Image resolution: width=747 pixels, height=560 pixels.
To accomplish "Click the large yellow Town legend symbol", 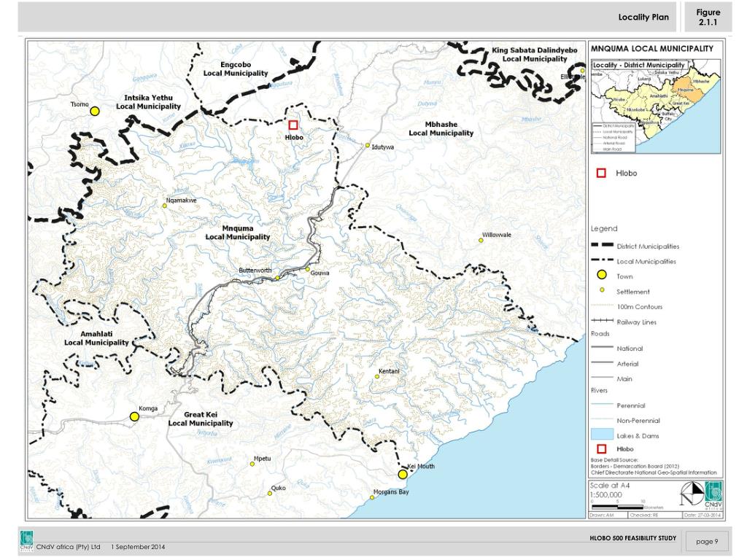I will coord(602,275).
